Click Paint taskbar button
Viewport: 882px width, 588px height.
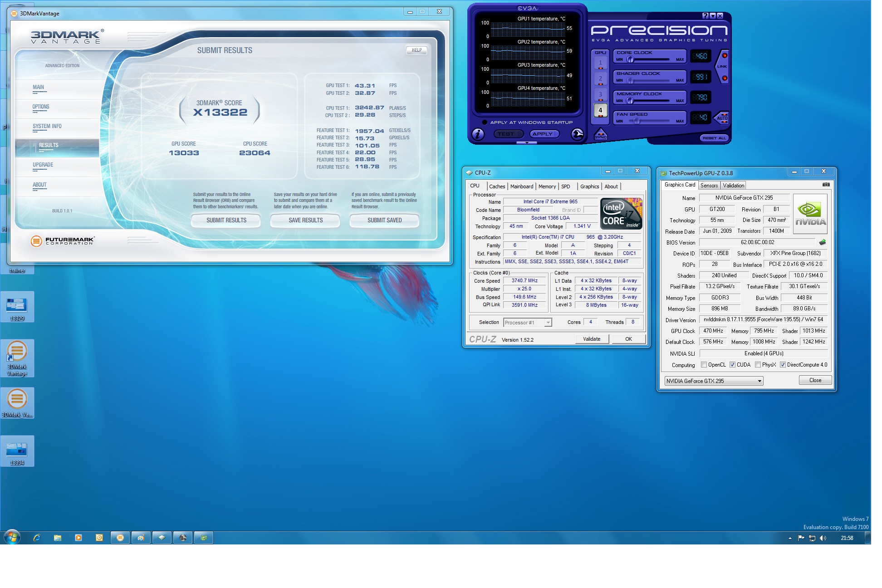[141, 538]
